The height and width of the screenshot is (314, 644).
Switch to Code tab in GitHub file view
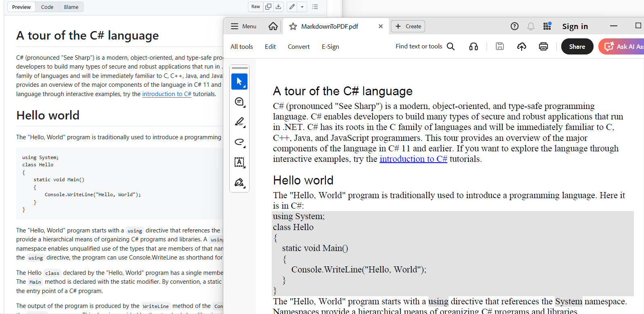click(x=47, y=7)
